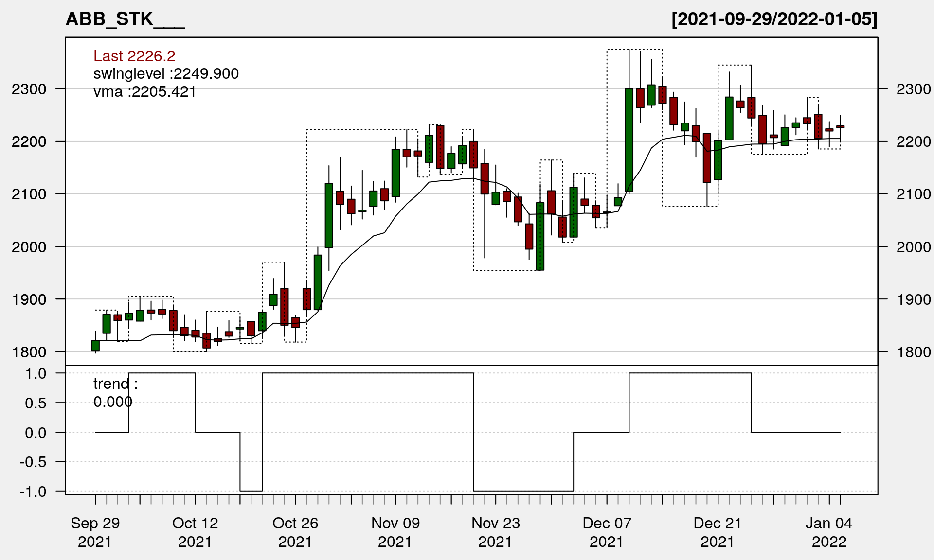This screenshot has width=934, height=560.
Task: Click the Last 2226.2 price label
Action: (x=134, y=56)
